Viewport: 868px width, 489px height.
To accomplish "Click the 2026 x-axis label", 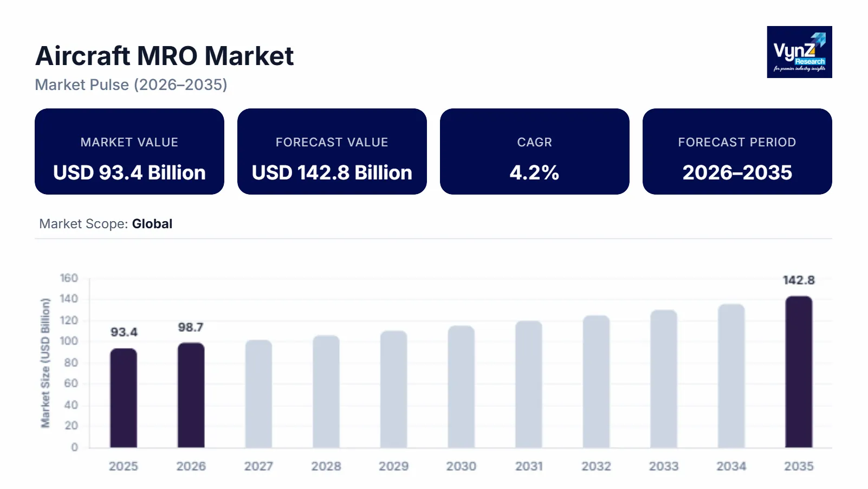I will point(191,466).
